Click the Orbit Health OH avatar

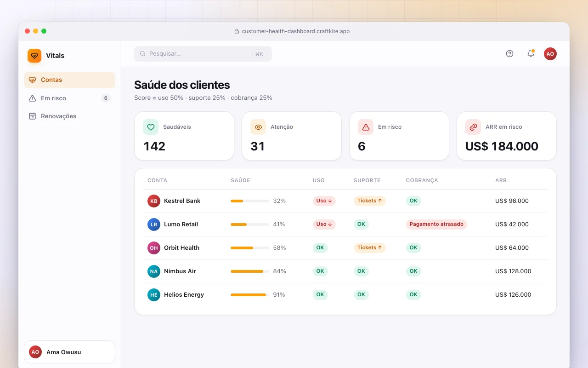(154, 248)
